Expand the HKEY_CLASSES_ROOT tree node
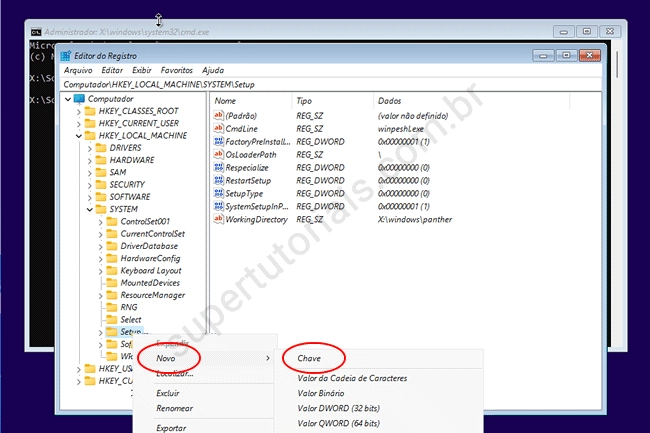Screen dimensions: 650x433 [x=77, y=111]
